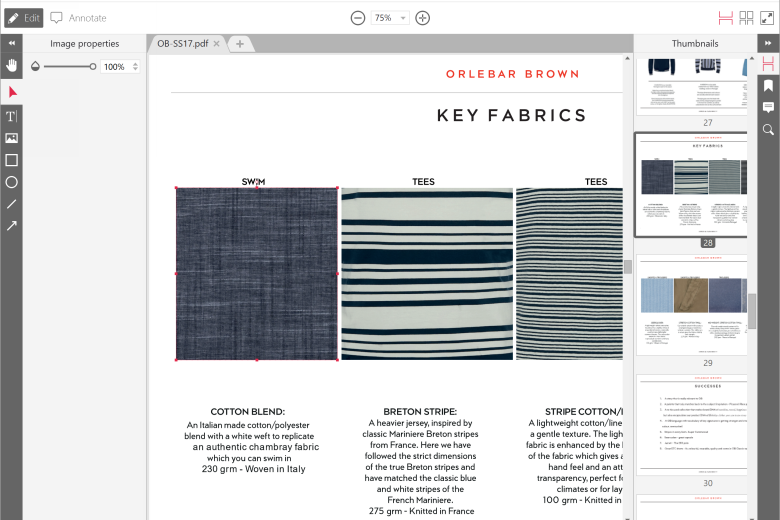Switch to Annotate mode
Screen dimensions: 780x520
pos(79,18)
